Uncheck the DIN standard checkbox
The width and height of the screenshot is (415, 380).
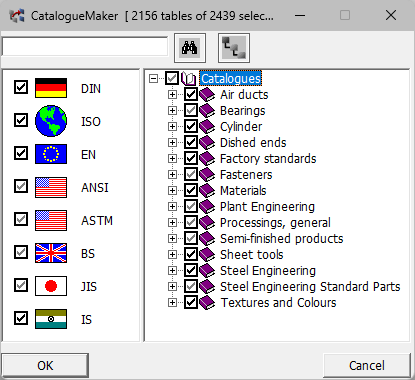coord(21,87)
